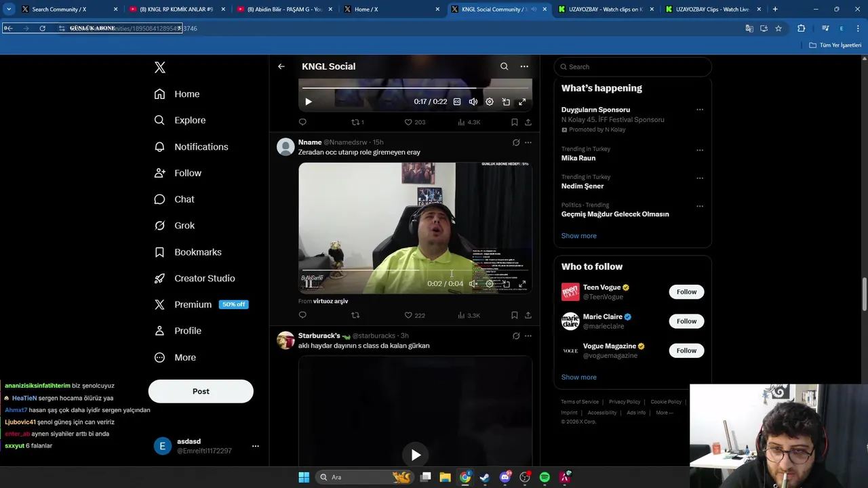Open Notifications in the sidebar
This screenshot has height=488, width=868.
pyautogui.click(x=191, y=147)
